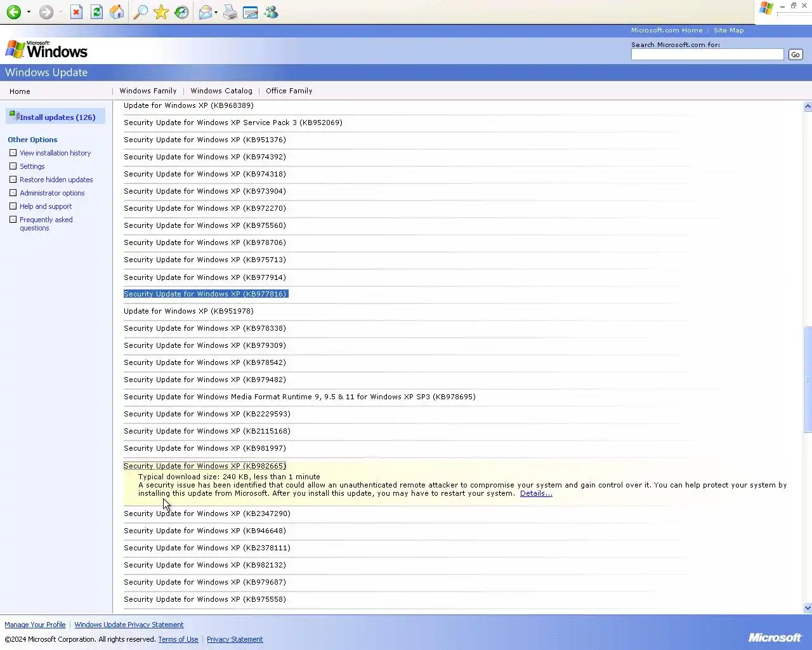Click the scrollbar up arrow

808,106
